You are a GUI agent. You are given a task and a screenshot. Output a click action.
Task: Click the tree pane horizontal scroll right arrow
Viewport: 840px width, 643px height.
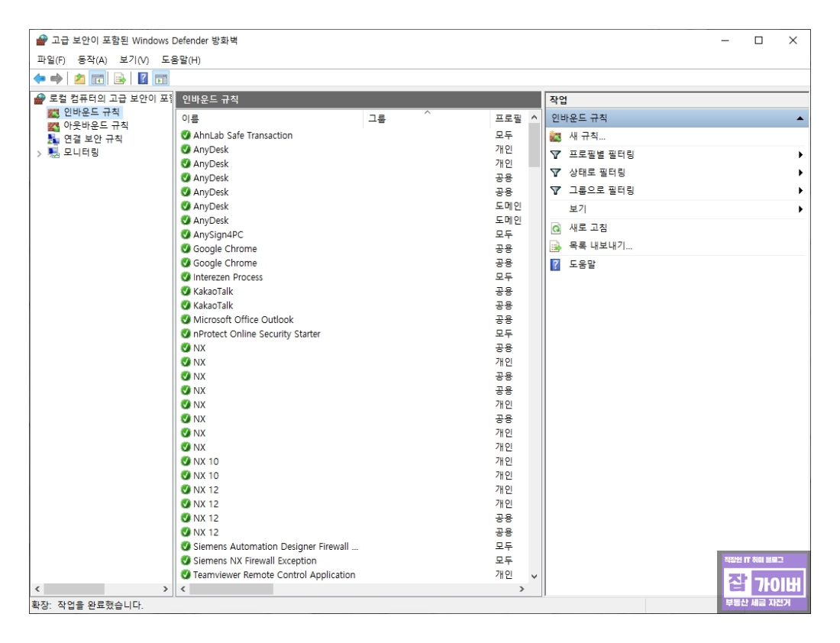166,589
